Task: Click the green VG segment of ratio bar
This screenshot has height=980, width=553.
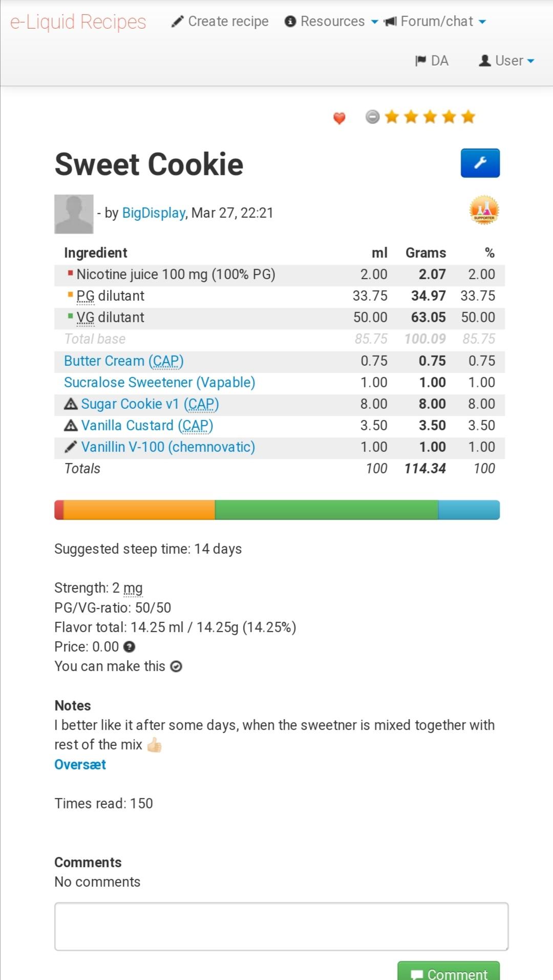Action: coord(326,510)
